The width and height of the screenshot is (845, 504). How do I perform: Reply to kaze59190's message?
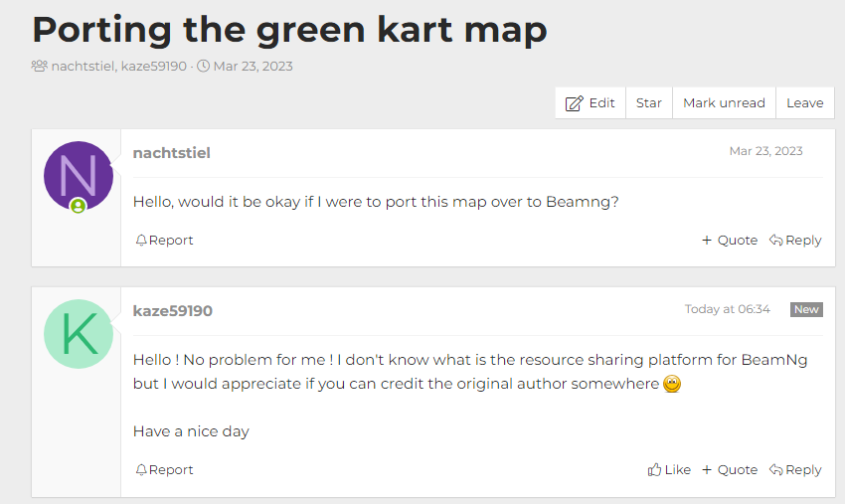click(795, 470)
